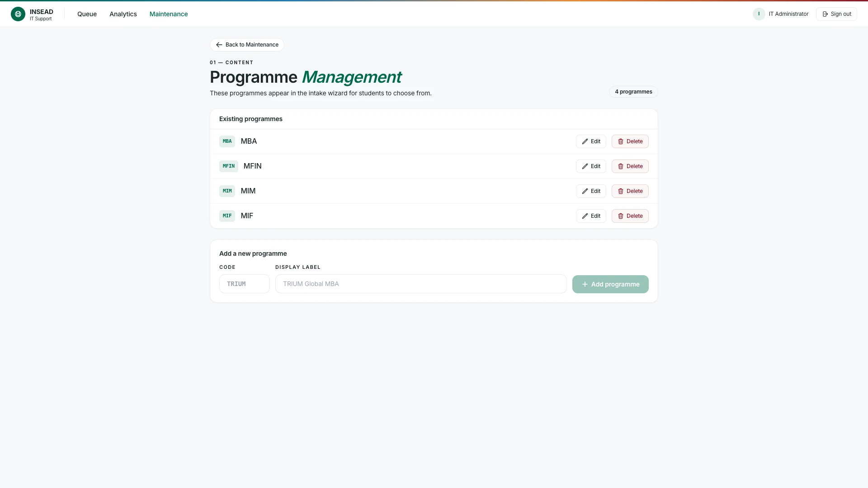The height and width of the screenshot is (488, 868).
Task: Delete the MIF programme
Action: 630,216
